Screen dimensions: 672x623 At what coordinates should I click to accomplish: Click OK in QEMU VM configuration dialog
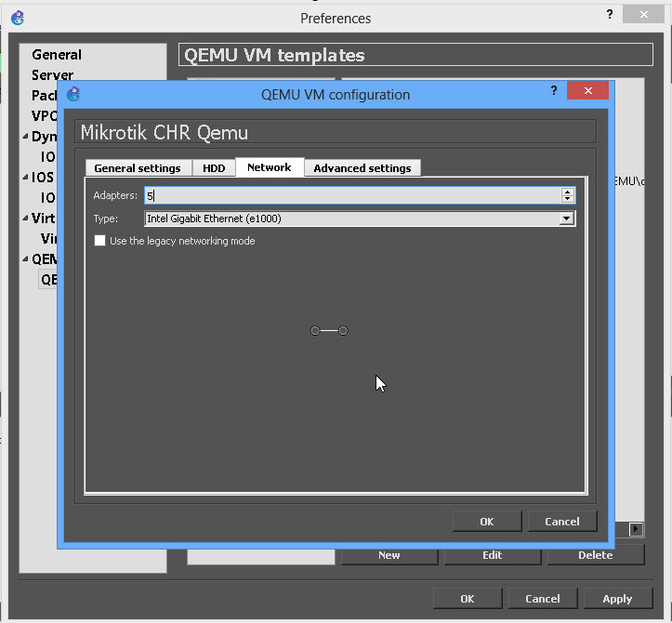487,522
